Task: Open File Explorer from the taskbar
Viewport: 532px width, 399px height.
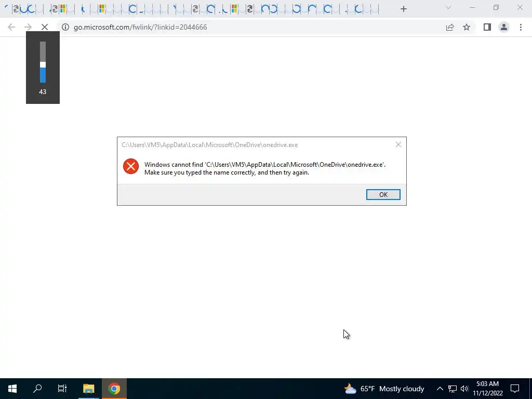Action: [88, 389]
